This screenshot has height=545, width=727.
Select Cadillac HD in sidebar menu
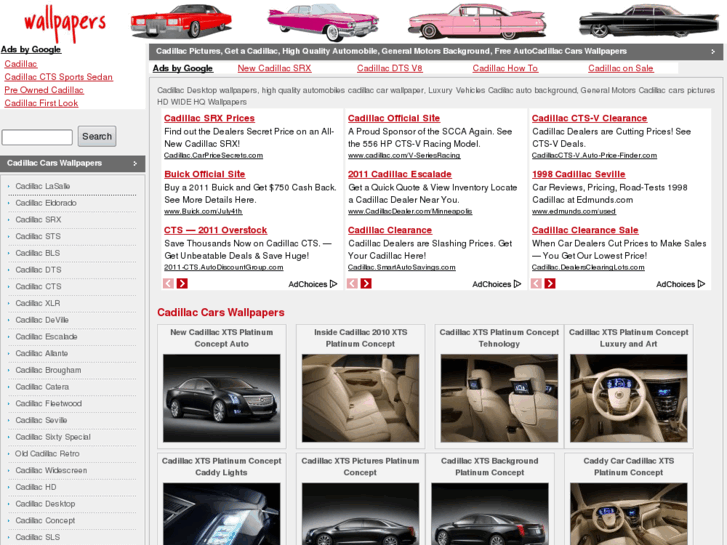pyautogui.click(x=36, y=487)
